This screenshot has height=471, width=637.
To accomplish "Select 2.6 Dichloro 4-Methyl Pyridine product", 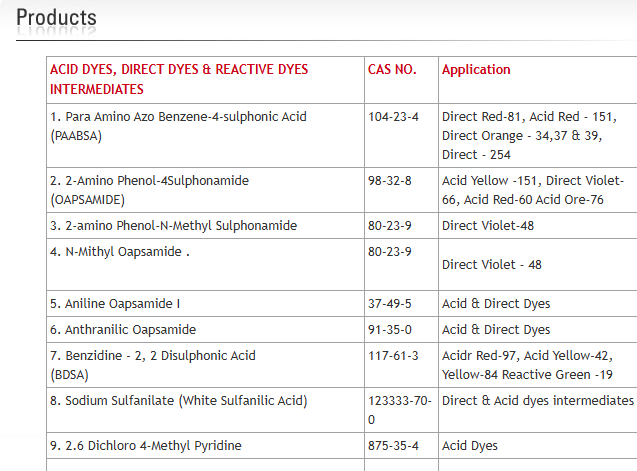I will coord(145,446).
